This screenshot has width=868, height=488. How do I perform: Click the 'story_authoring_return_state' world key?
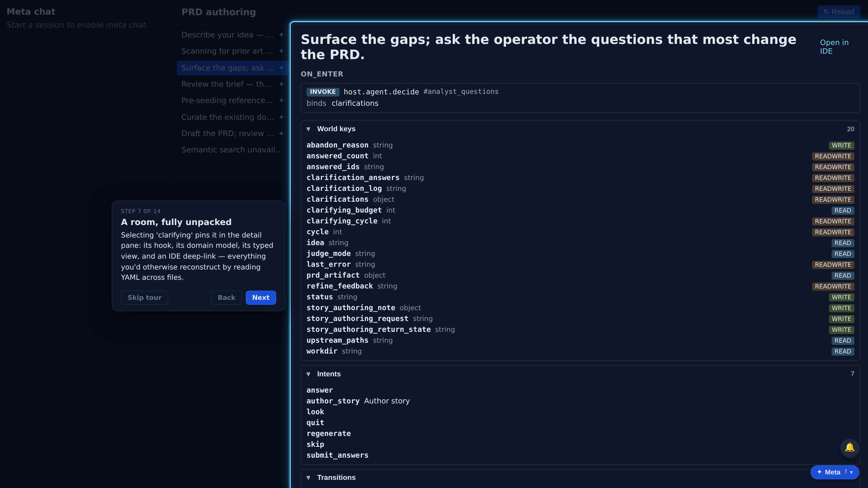tap(368, 329)
